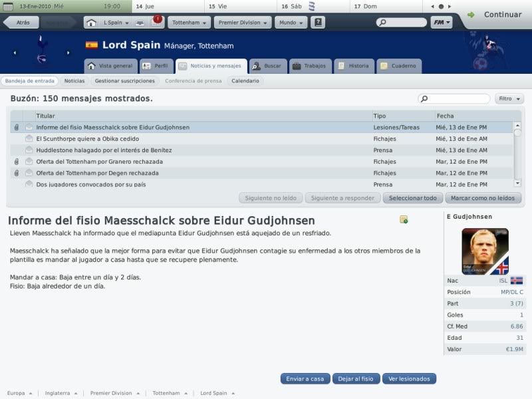Click the center dot between the date arrows
The width and height of the screenshot is (532, 399).
tap(441, 7)
